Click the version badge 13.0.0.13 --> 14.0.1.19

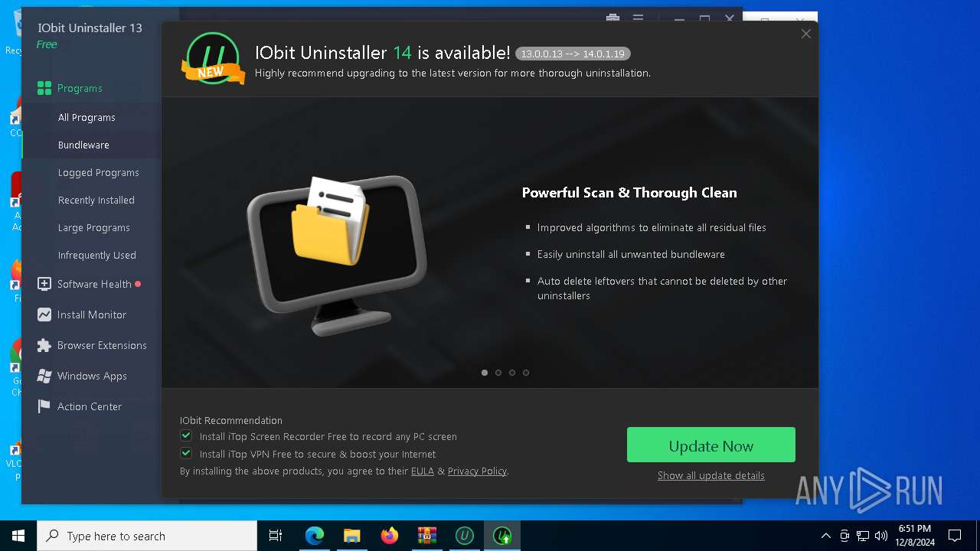[573, 54]
